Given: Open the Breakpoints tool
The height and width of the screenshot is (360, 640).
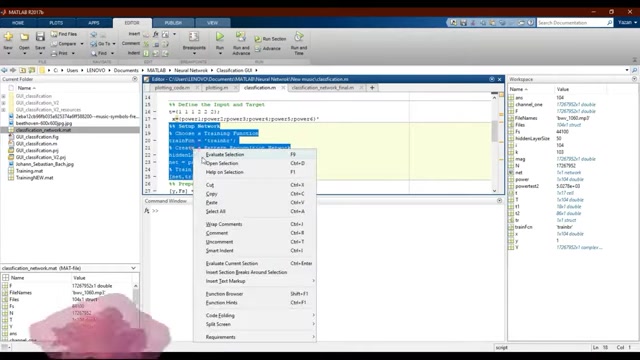Looking at the screenshot, I should tap(194, 42).
